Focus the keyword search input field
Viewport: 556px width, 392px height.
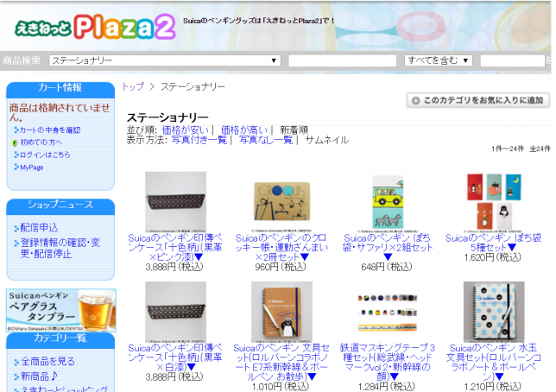coord(342,60)
